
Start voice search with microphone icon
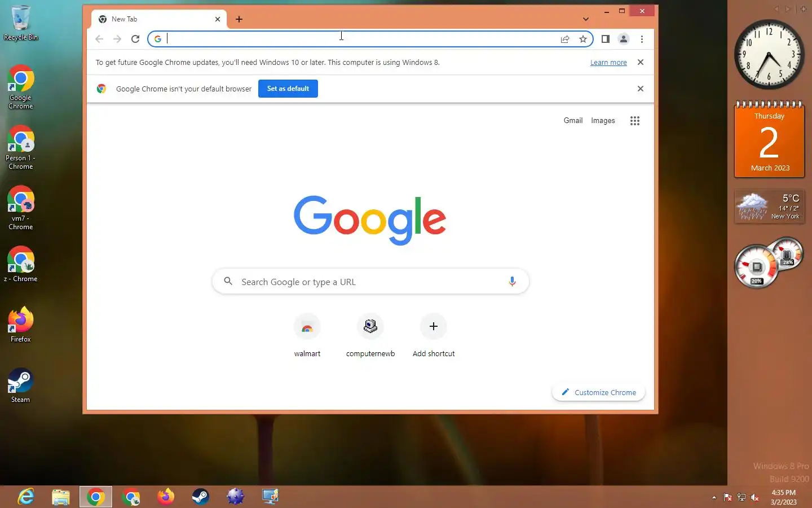512,282
